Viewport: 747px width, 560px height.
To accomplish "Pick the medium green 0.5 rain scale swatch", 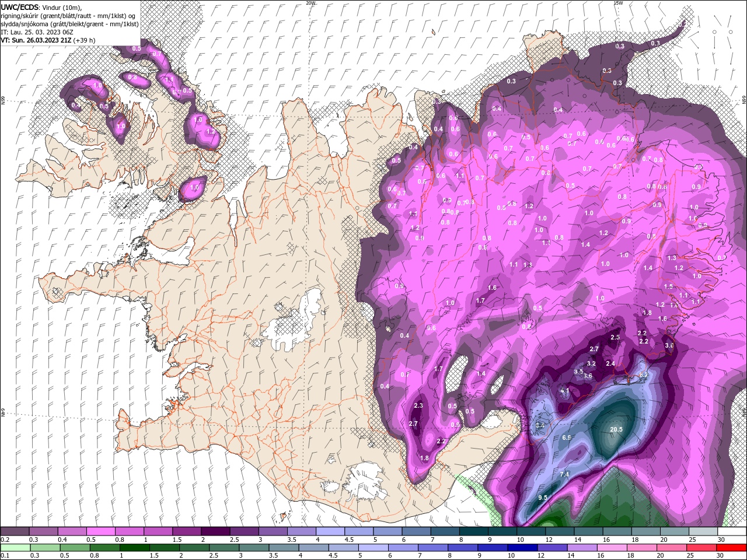I will (75, 548).
